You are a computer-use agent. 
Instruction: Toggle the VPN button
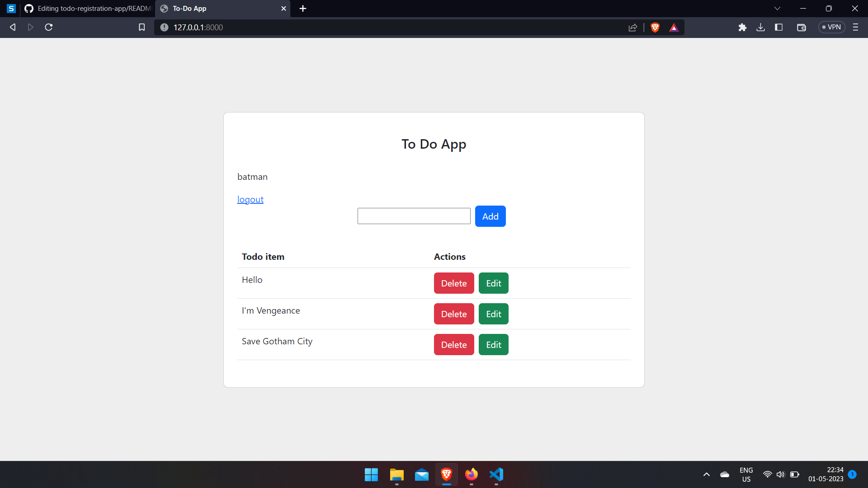click(x=831, y=28)
